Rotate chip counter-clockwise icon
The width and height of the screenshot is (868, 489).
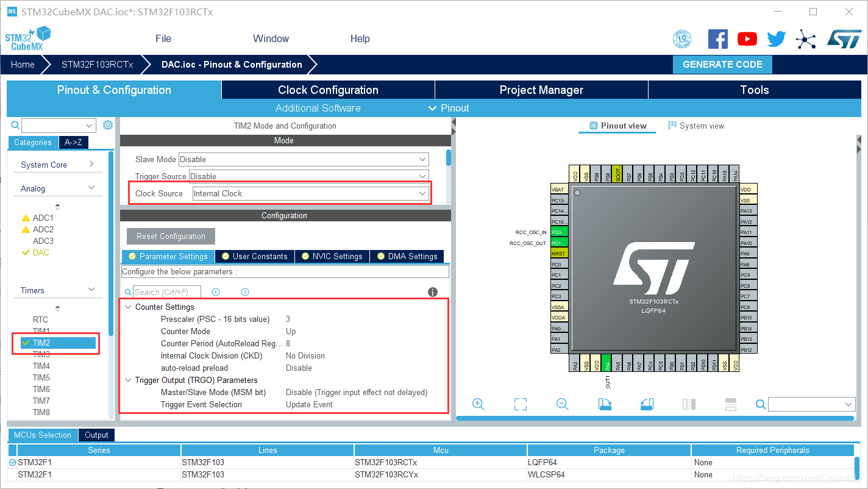point(647,404)
